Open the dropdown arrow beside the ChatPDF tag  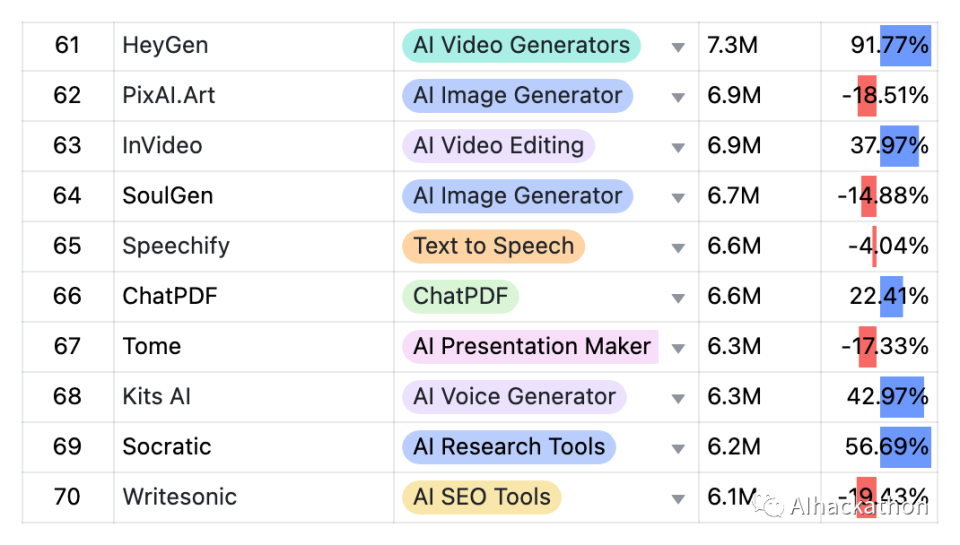678,297
